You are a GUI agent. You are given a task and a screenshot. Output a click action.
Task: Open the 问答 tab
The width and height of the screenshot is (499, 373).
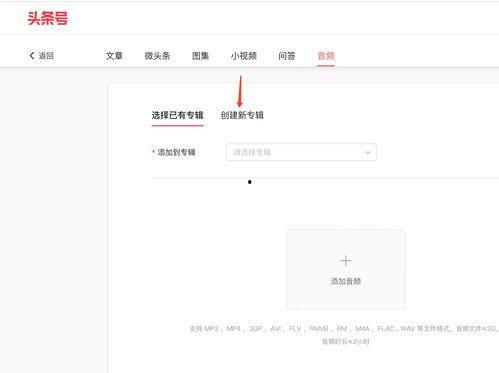[x=287, y=56]
